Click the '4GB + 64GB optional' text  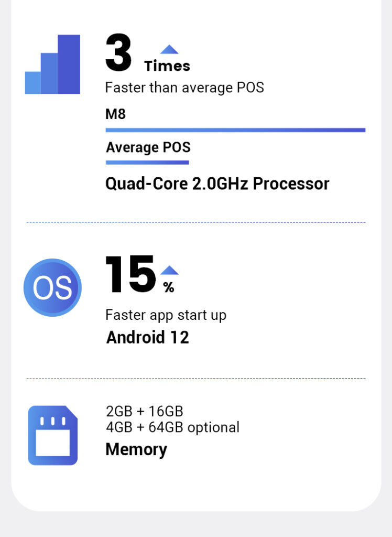[x=172, y=427]
